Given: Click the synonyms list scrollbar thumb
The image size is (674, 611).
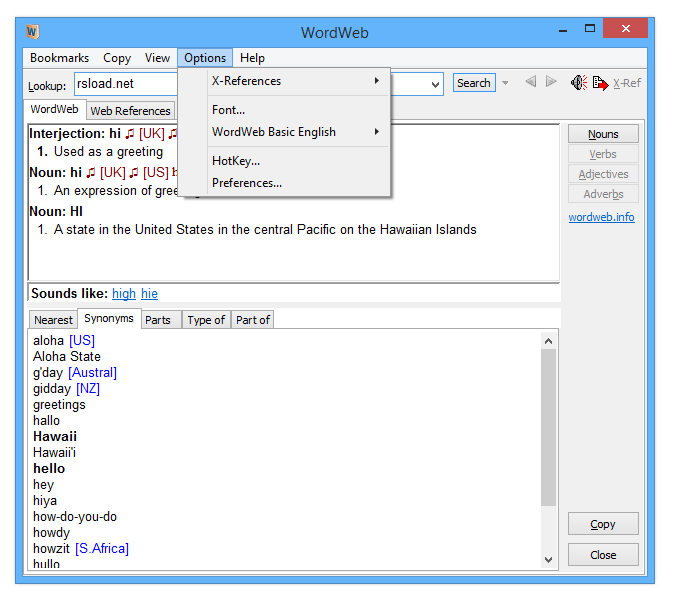Looking at the screenshot, I should coord(548,427).
